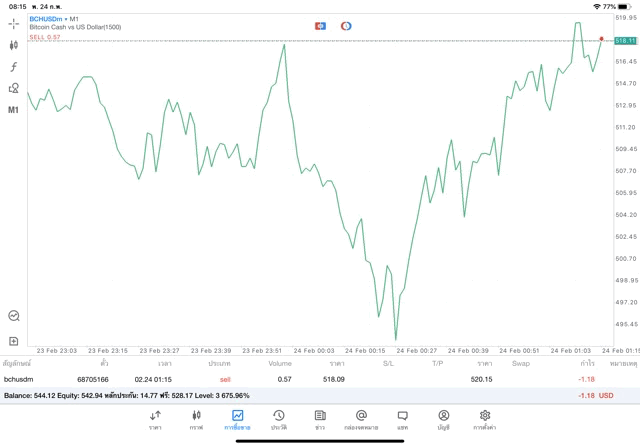The height and width of the screenshot is (447, 640).
Task: Click the red-blue square icon above the chart
Action: tap(320, 25)
